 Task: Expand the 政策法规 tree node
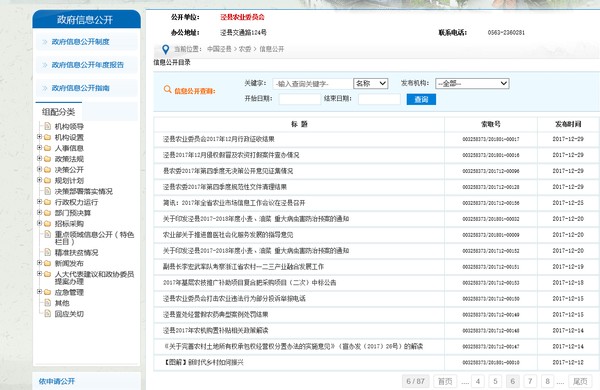[39, 158]
